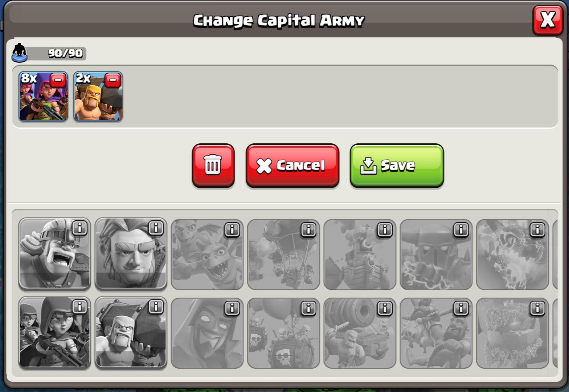This screenshot has width=569, height=392.
Task: View info for Super P.E.K.K.A card
Action: 461,229
